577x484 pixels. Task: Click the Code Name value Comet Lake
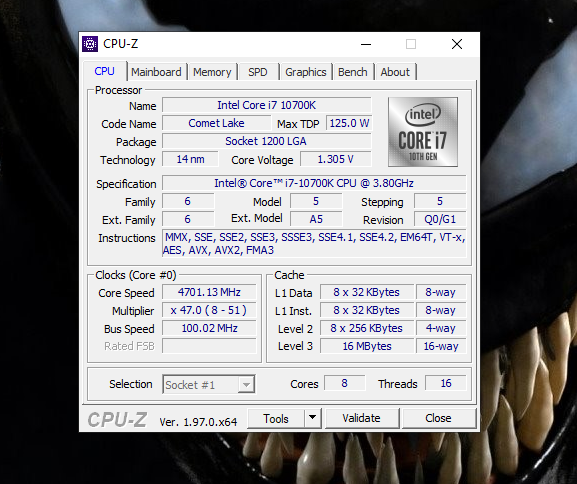click(216, 123)
